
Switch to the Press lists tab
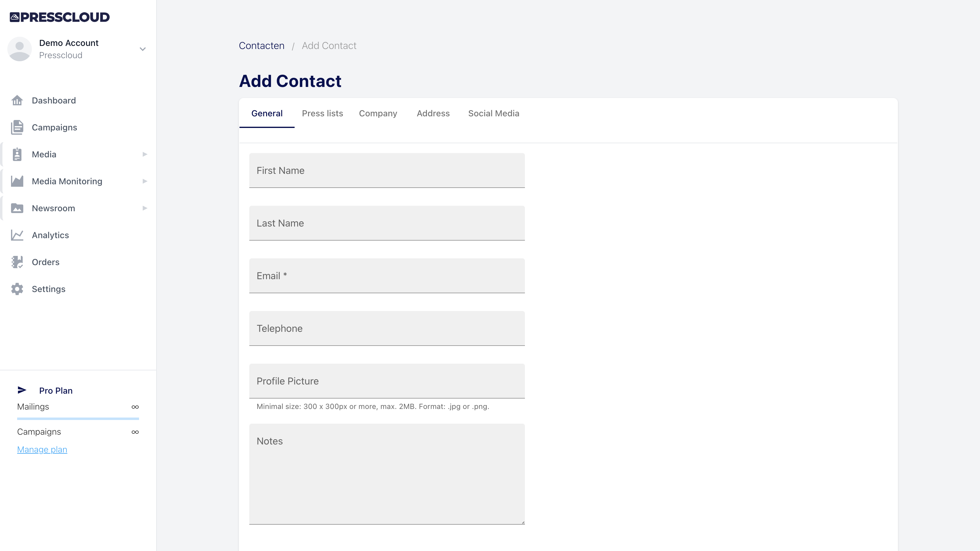click(x=322, y=113)
